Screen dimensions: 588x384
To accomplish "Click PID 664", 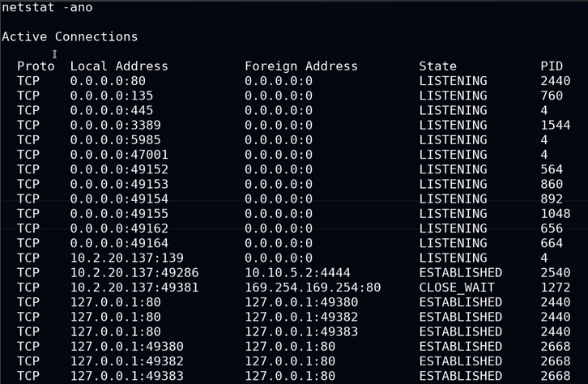I will (552, 243).
